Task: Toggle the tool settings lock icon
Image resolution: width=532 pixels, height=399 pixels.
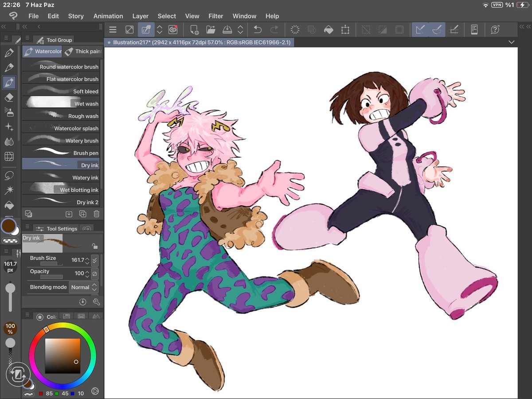Action: point(94,246)
